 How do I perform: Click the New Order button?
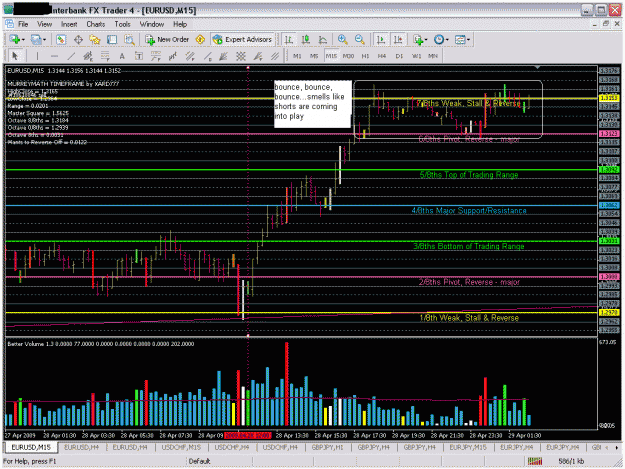pyautogui.click(x=167, y=39)
